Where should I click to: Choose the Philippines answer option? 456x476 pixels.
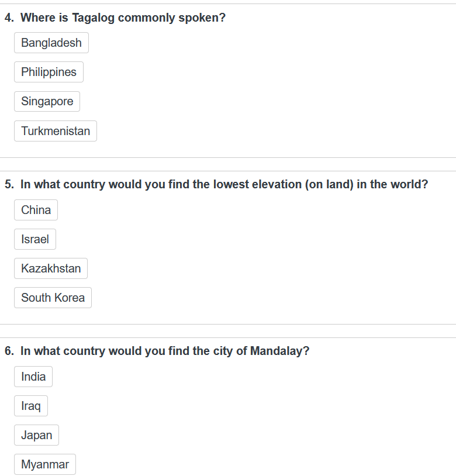tap(49, 72)
